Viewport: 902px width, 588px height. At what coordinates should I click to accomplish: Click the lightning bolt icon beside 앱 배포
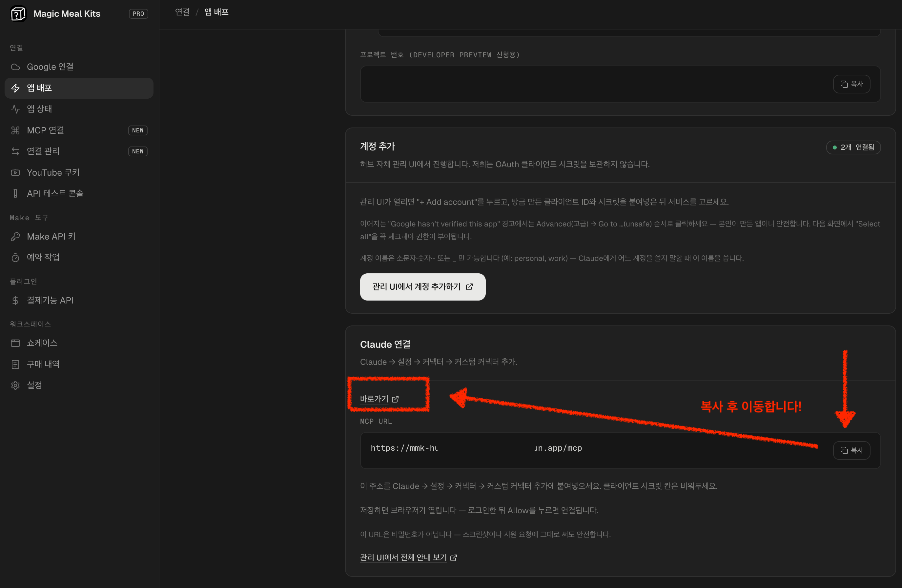pos(15,88)
